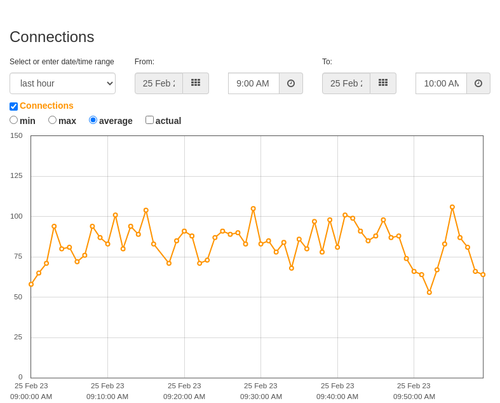Click the 100 y-axis label

[16, 216]
